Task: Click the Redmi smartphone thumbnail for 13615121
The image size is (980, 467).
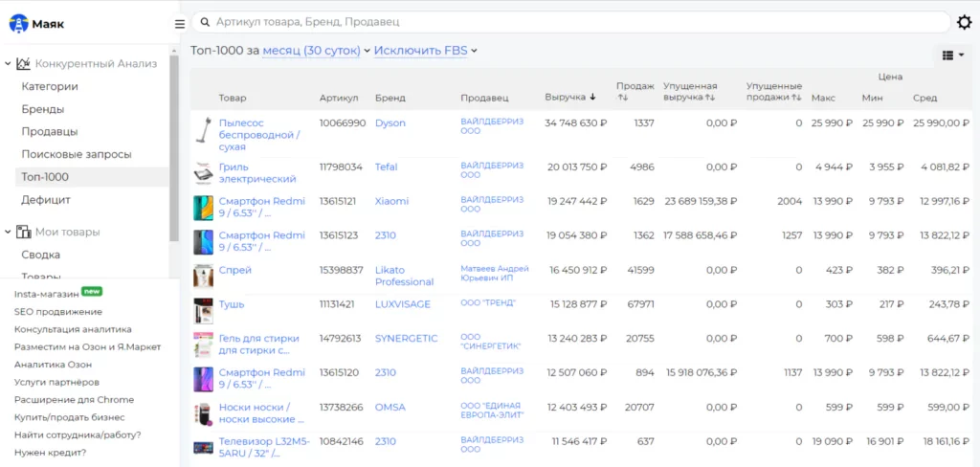Action: (203, 208)
